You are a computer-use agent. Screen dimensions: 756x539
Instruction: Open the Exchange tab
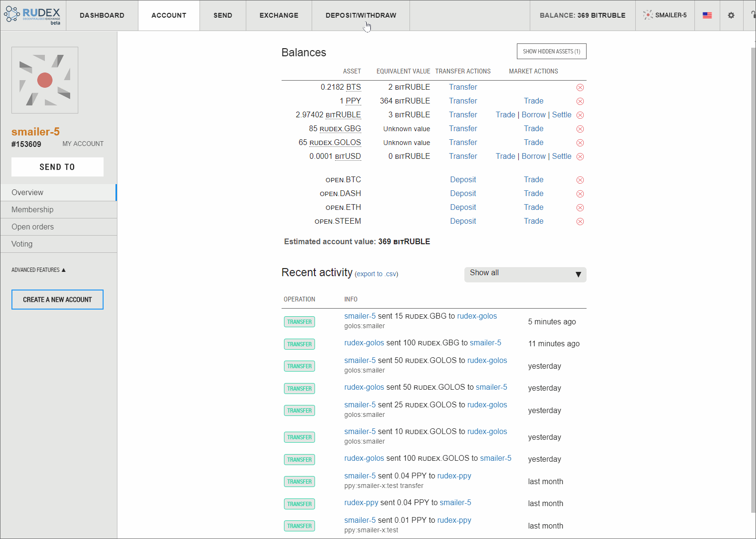tap(279, 15)
